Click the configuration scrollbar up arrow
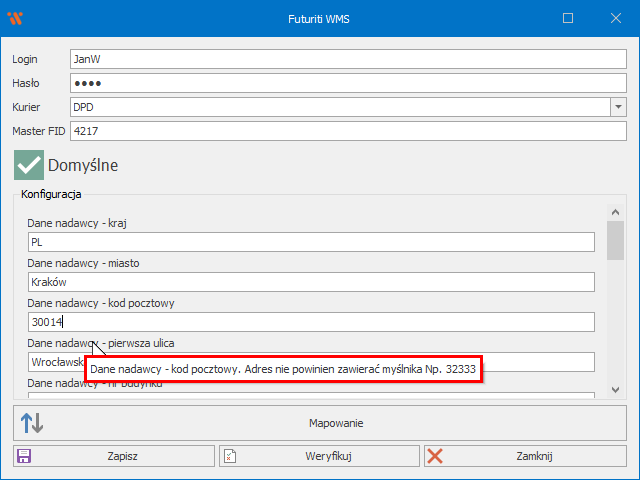The width and height of the screenshot is (640, 480). pyautogui.click(x=617, y=212)
